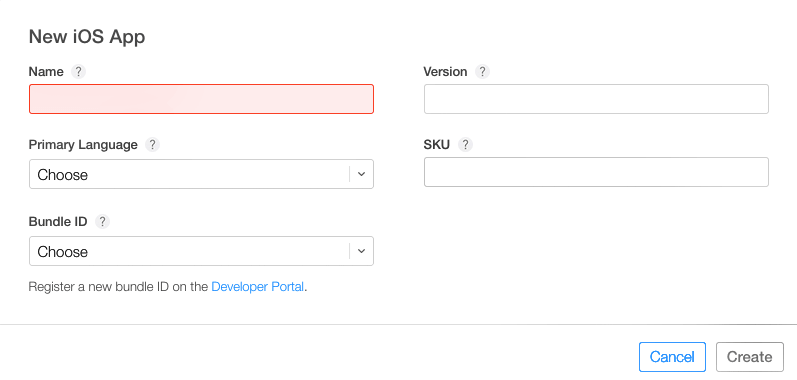This screenshot has width=797, height=380.
Task: Show help for Bundle ID
Action: click(102, 221)
